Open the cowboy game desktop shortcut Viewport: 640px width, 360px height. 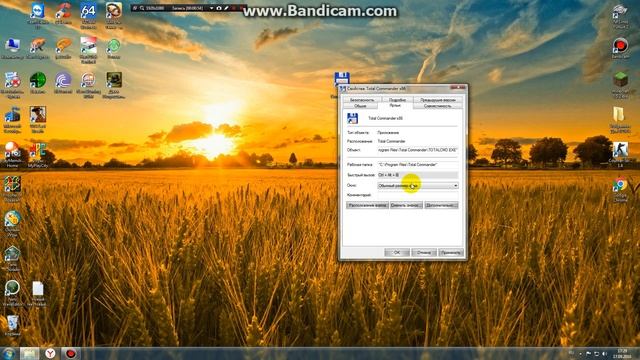pos(38,115)
